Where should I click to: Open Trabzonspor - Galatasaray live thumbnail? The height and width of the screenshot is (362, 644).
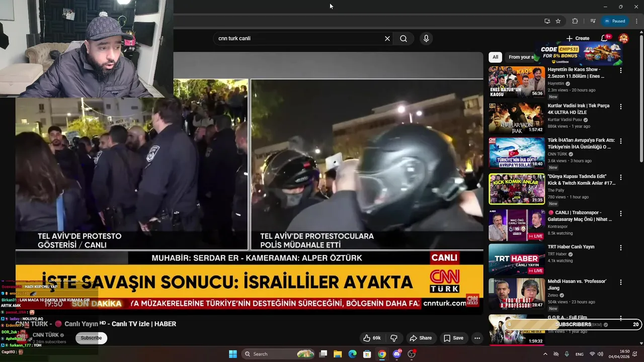[x=516, y=225]
